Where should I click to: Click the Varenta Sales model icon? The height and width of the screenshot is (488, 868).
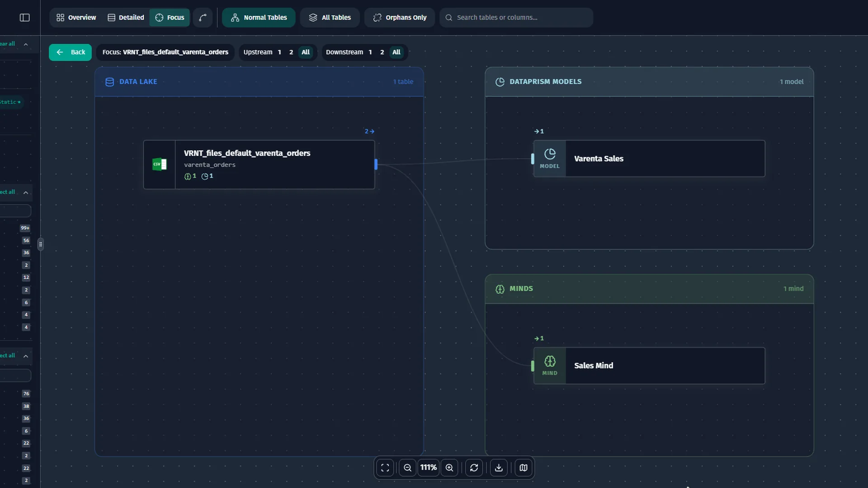(550, 155)
